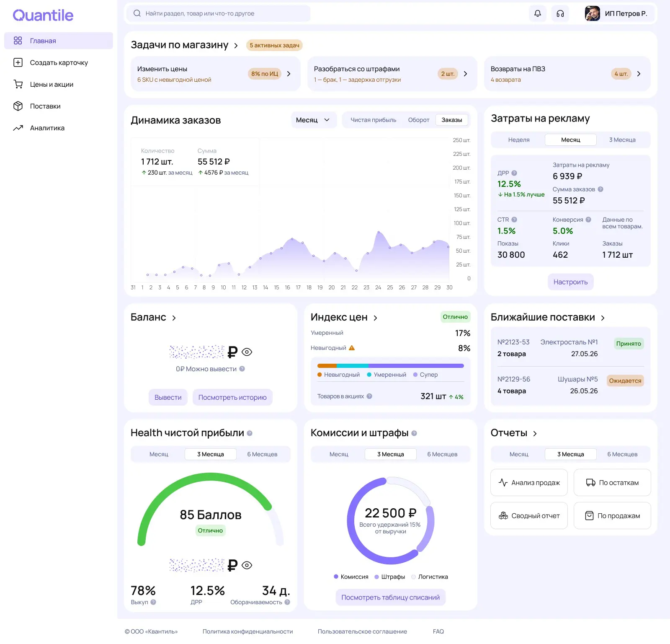Click the Создать карточку plus icon
The height and width of the screenshot is (644, 670).
[x=18, y=62]
